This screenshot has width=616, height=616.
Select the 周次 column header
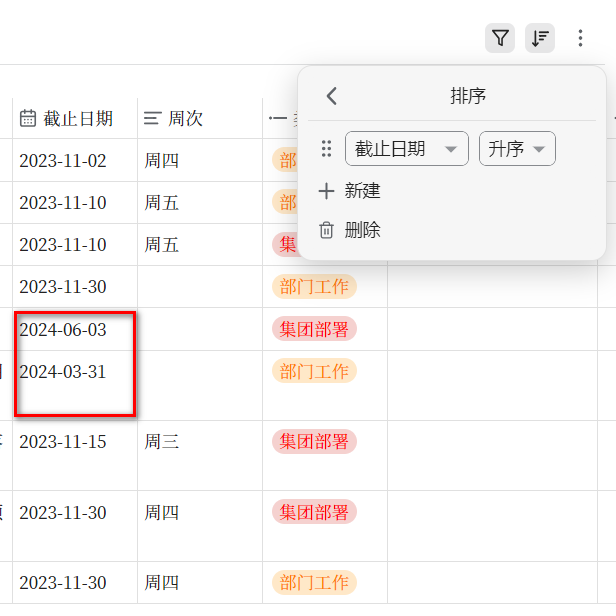(200, 118)
